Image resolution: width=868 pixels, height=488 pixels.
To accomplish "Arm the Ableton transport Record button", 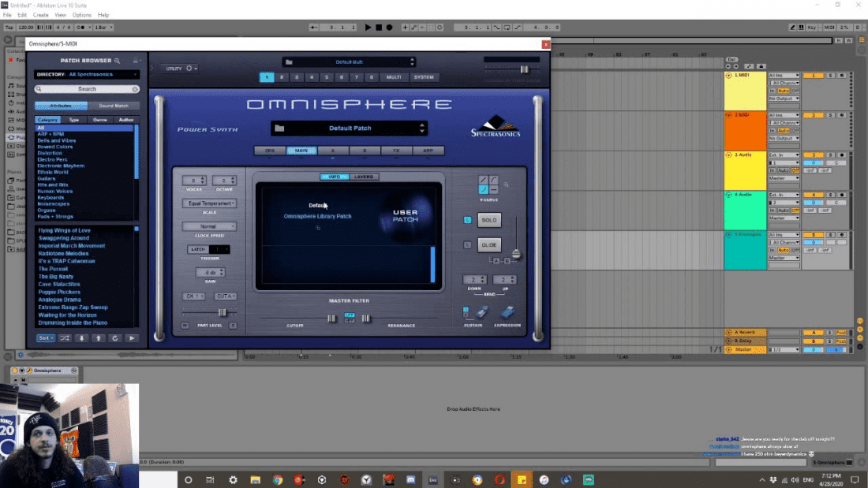I will [389, 27].
